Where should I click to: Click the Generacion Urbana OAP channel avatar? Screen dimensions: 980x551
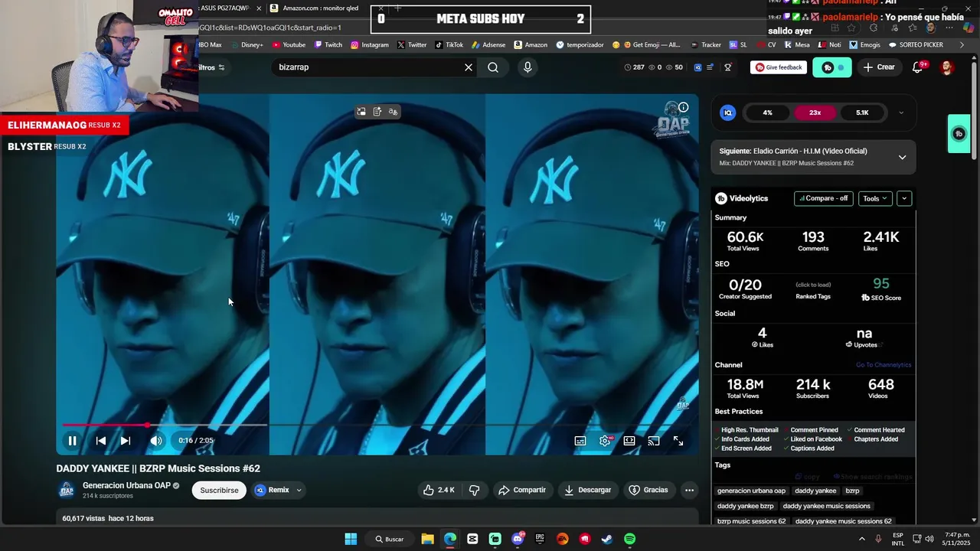[67, 490]
